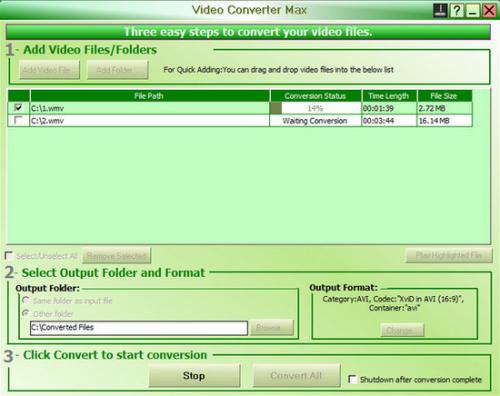Click the 2.72 MB file size cell
500x396 pixels.
(x=444, y=108)
